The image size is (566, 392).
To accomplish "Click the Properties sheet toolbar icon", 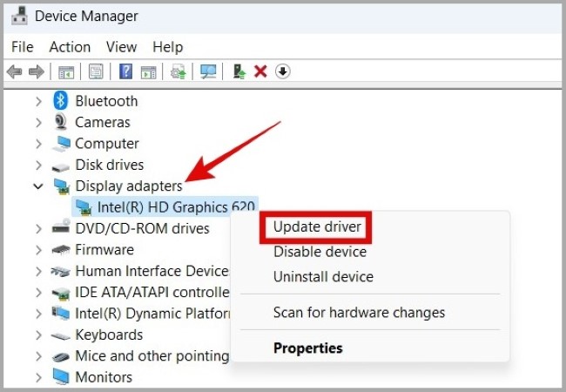I will [96, 71].
